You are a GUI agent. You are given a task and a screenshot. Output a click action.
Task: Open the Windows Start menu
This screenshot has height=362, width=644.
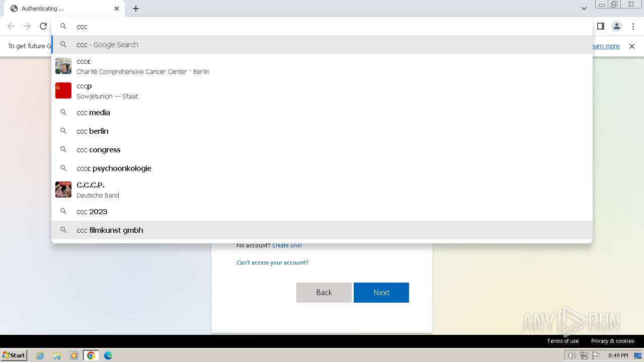pos(14,355)
